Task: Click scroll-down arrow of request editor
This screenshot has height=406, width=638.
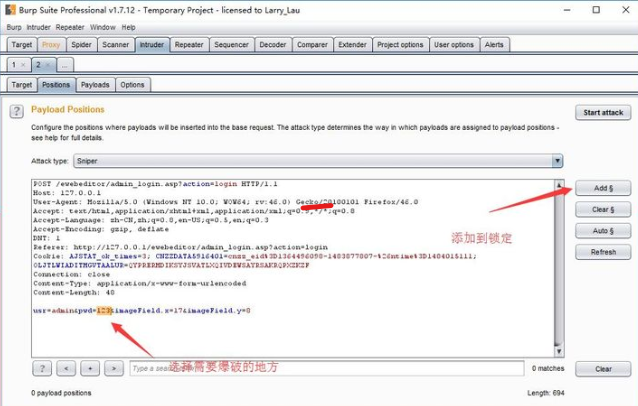Action: (559, 351)
